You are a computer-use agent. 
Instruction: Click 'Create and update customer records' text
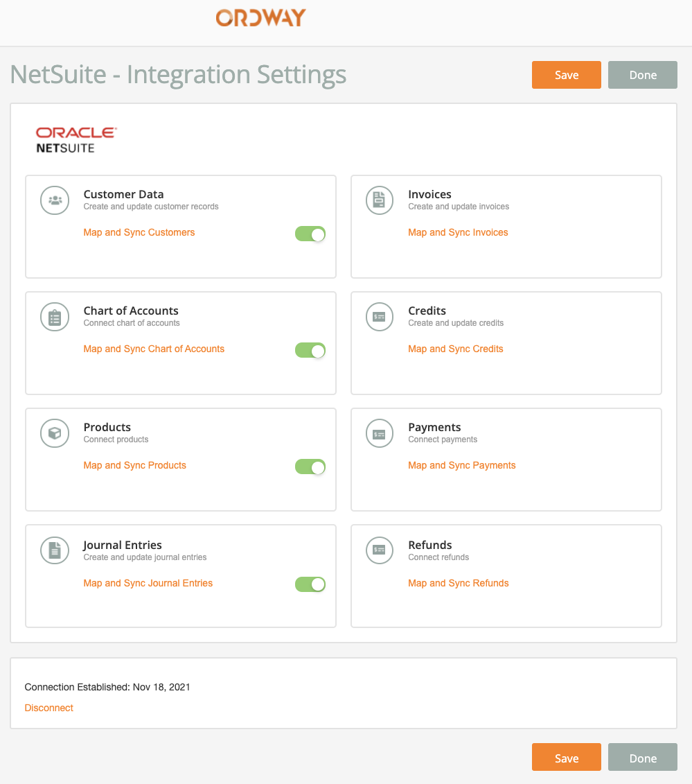click(x=151, y=207)
